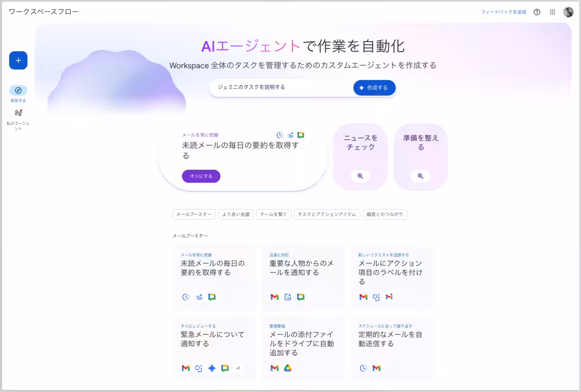
Task: Open the フィードバックを送信 link
Action: pyautogui.click(x=504, y=12)
